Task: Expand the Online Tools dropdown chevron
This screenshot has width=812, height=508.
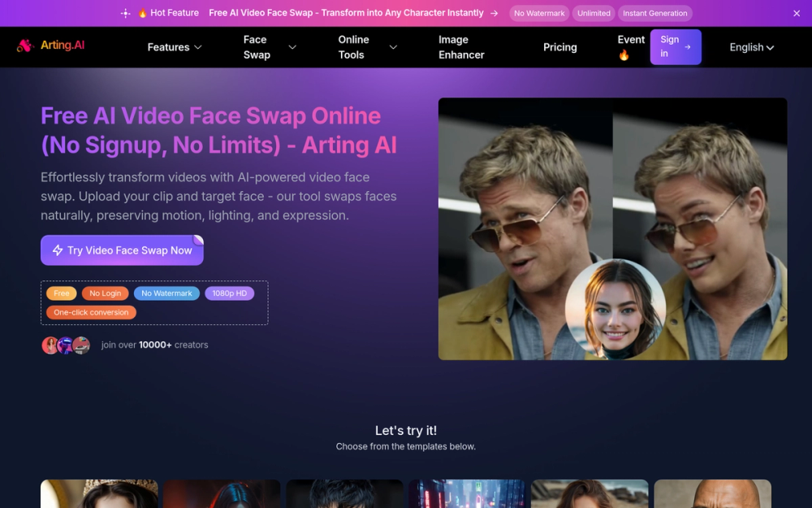Action: pos(393,47)
